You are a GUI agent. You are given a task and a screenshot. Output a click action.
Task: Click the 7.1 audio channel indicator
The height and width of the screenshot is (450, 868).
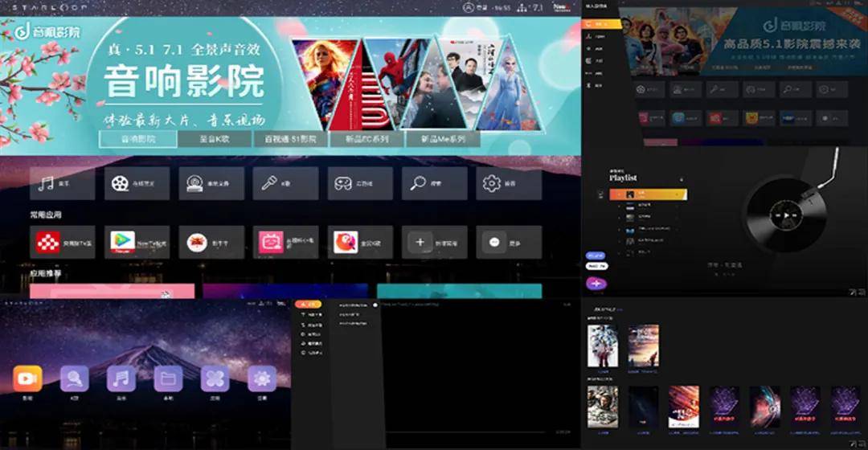(530, 7)
